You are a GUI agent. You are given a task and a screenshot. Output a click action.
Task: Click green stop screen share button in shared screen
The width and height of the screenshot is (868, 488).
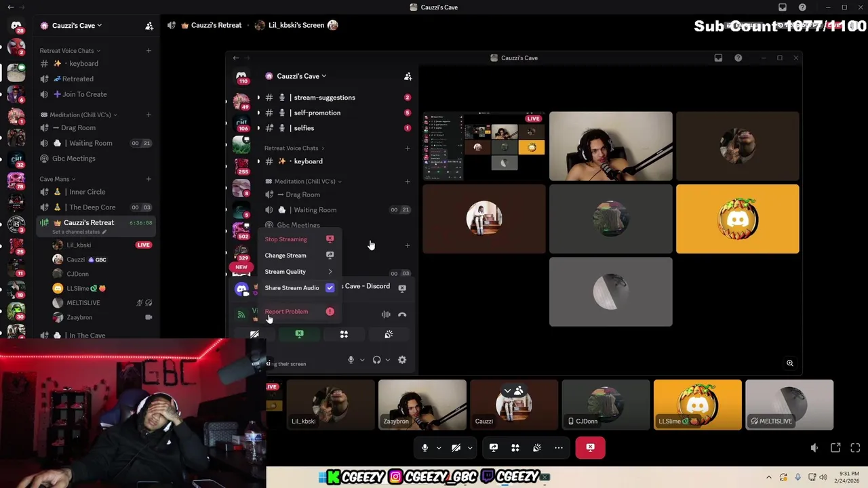[299, 334]
